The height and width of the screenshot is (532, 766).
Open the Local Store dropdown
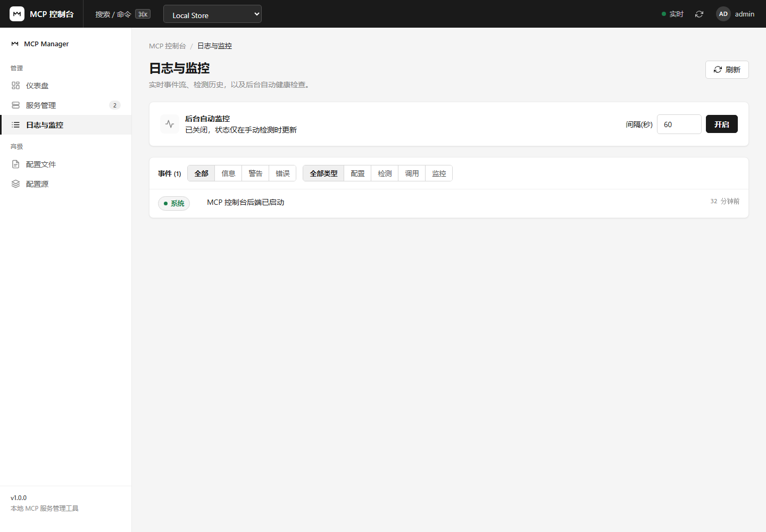[212, 14]
